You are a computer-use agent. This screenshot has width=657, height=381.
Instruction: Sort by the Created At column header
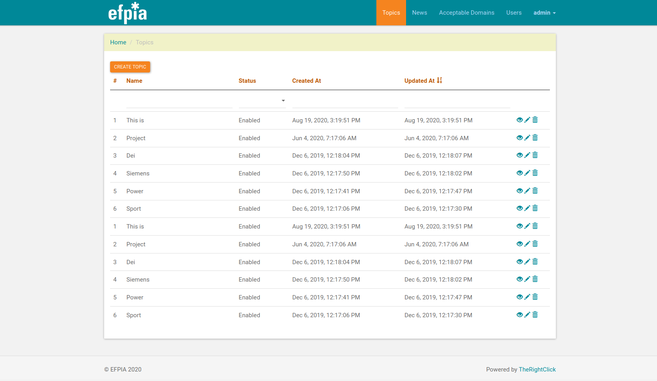click(306, 80)
